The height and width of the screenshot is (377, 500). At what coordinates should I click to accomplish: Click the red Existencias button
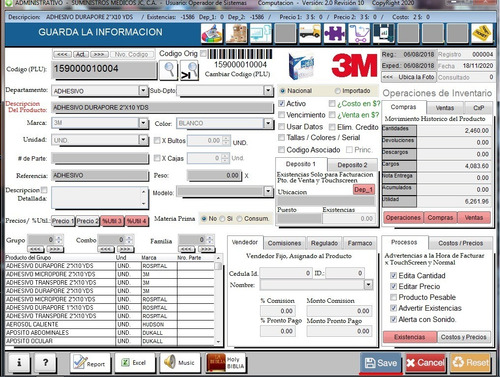click(x=409, y=337)
